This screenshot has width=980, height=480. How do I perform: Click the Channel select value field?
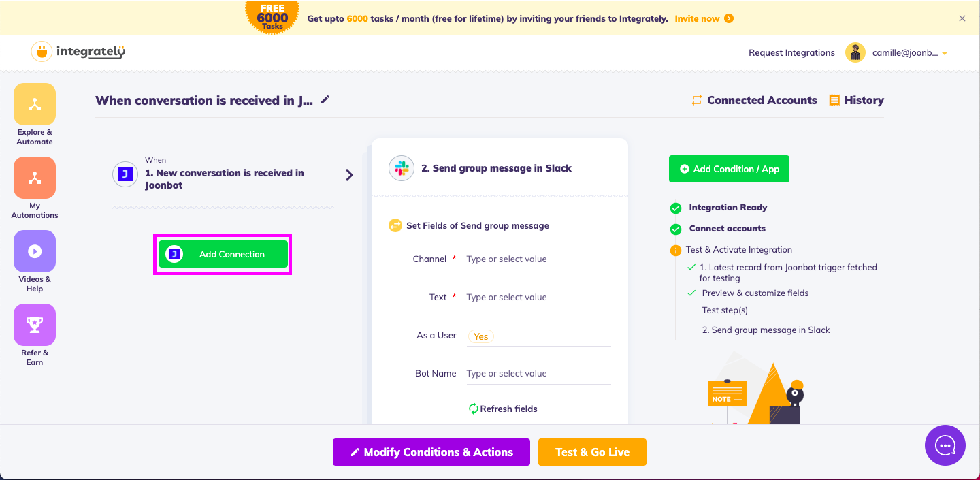[x=538, y=259]
